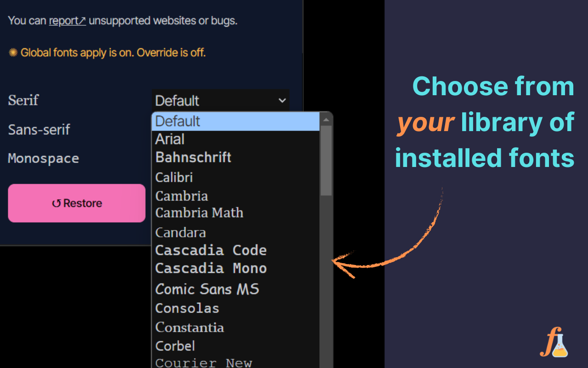This screenshot has width=588, height=368.
Task: Select Consolas from the font list
Action: [236, 308]
